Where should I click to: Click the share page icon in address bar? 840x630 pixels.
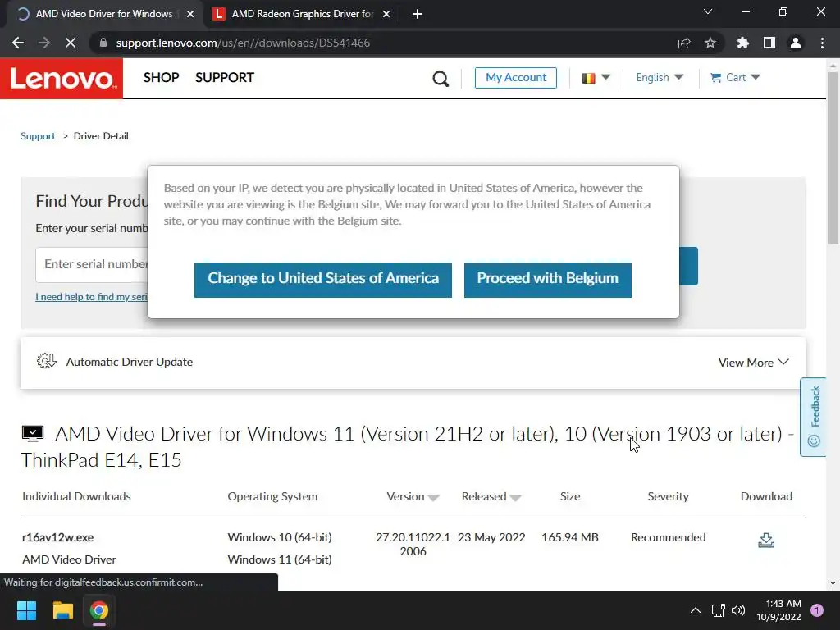pyautogui.click(x=684, y=43)
